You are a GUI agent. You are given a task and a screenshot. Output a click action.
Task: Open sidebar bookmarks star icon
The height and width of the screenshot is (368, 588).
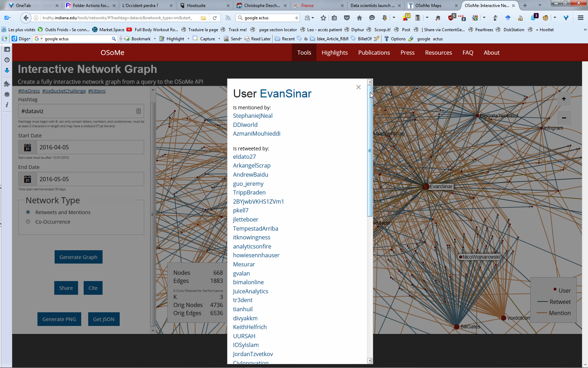point(7,49)
